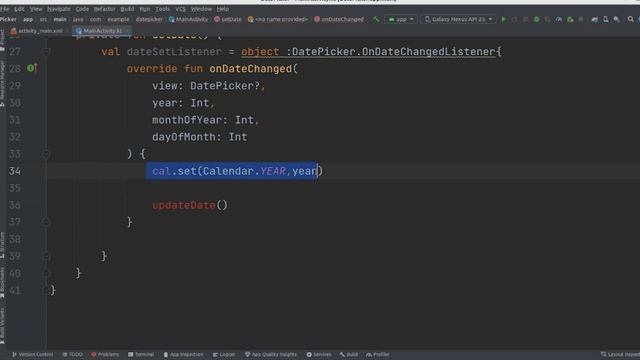
Task: Open the Profiler tool window
Action: 378,354
